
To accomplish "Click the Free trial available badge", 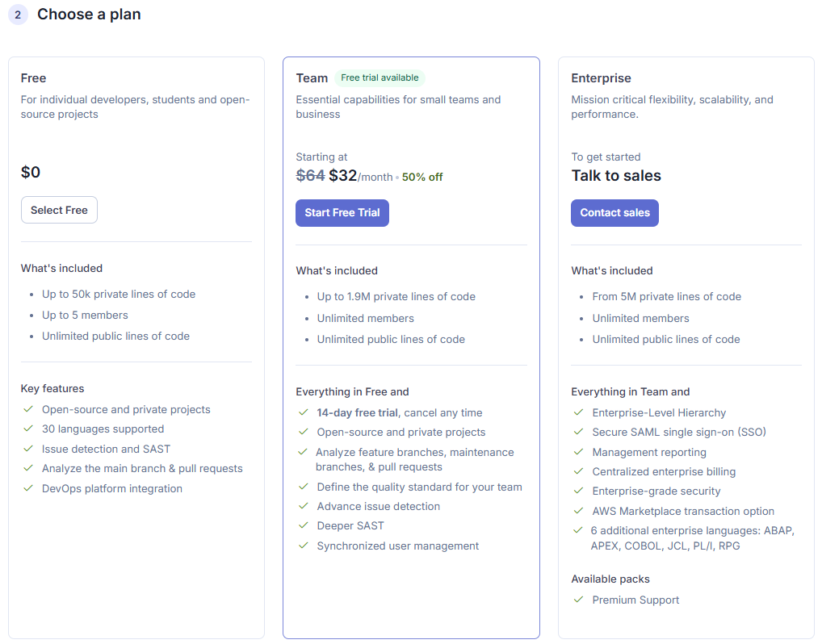I will [x=380, y=78].
